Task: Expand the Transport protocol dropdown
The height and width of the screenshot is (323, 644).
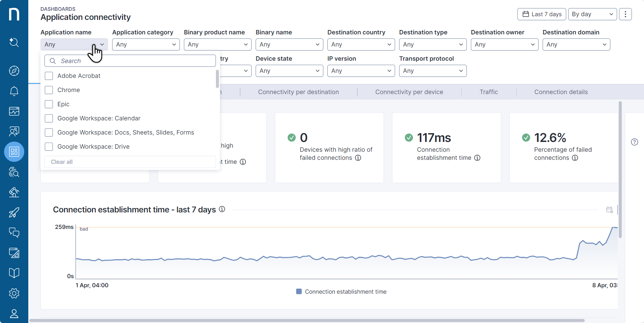Action: point(432,71)
